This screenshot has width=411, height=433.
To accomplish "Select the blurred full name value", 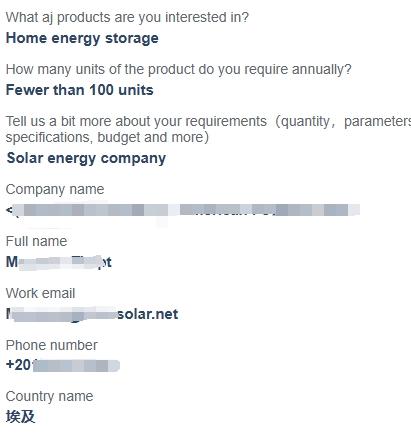I will click(x=59, y=262).
